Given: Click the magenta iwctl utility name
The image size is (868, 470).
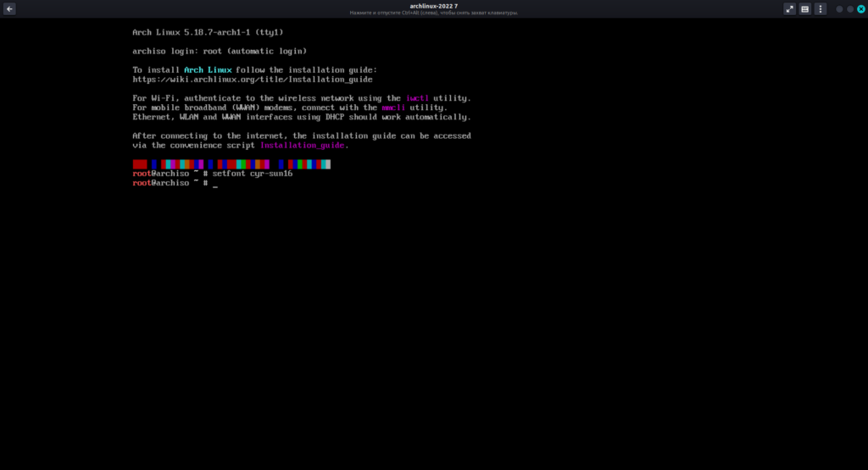Looking at the screenshot, I should (x=417, y=98).
